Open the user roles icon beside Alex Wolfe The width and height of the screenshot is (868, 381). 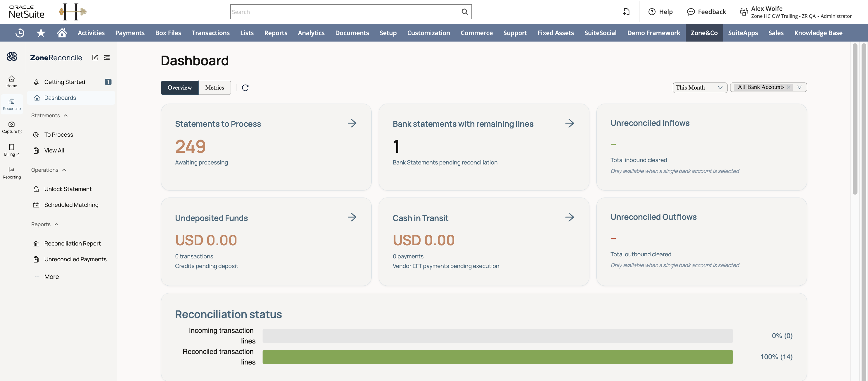744,12
